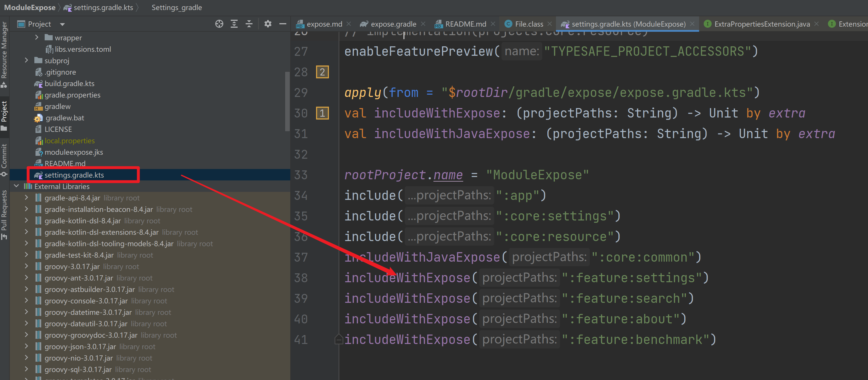Collapse the External Libraries node
Viewport: 868px width, 380px height.
coord(16,186)
